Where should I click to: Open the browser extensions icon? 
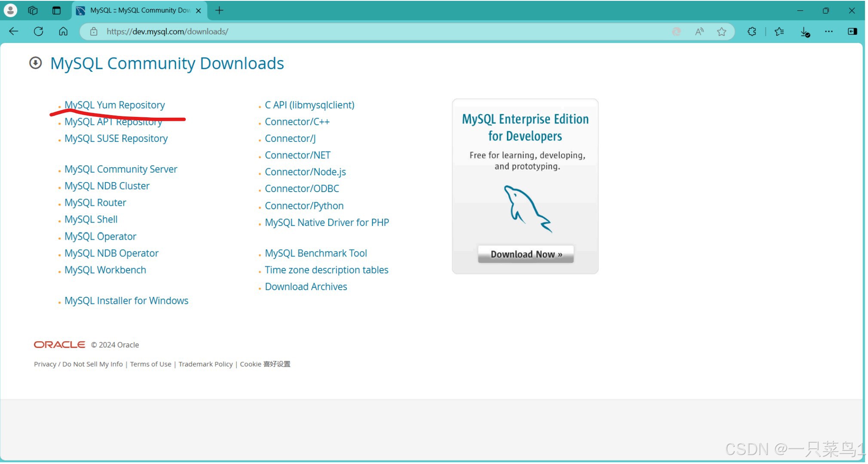752,31
